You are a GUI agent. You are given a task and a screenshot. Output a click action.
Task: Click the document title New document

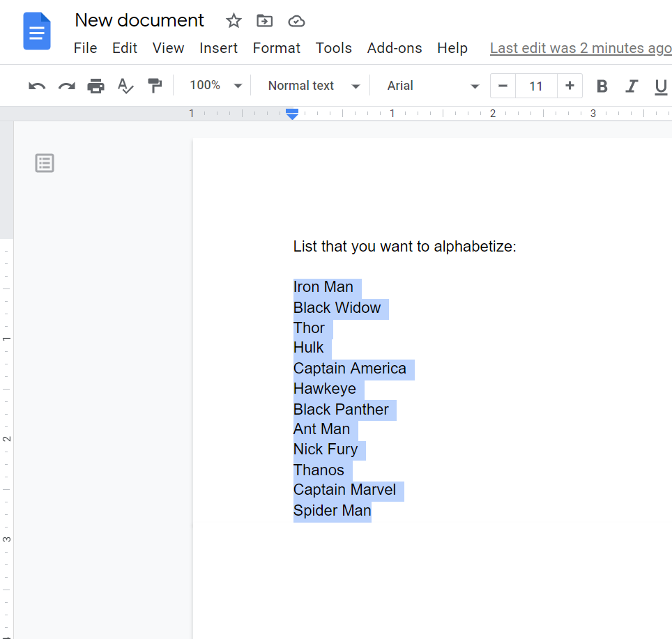139,21
